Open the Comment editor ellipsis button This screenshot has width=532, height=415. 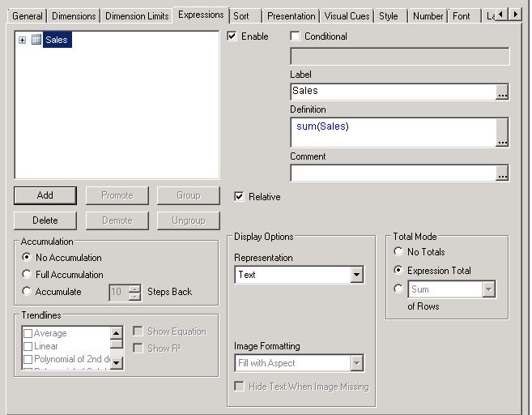pyautogui.click(x=502, y=173)
